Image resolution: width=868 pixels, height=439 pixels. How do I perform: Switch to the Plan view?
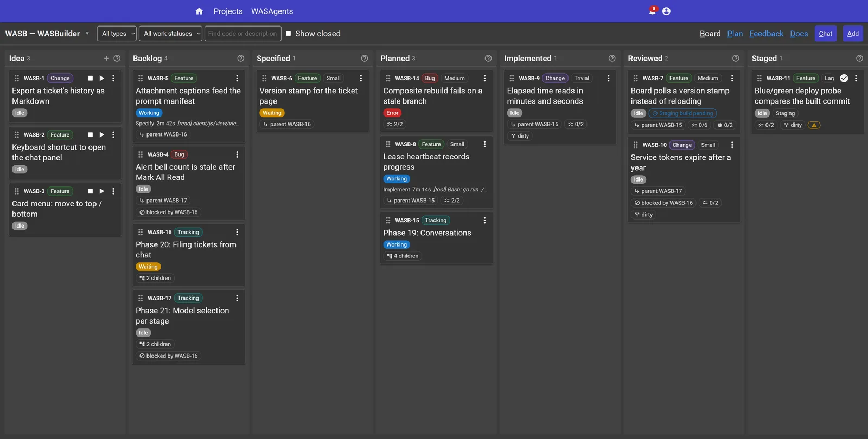coord(735,34)
